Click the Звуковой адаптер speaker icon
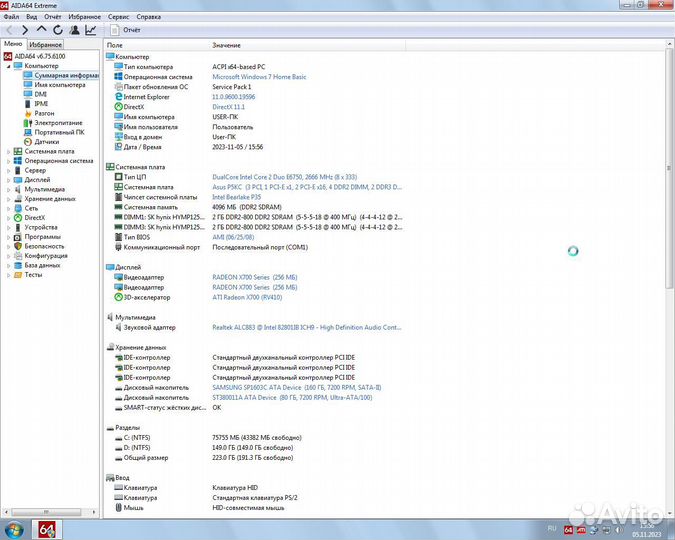The height and width of the screenshot is (540, 675). [118, 327]
